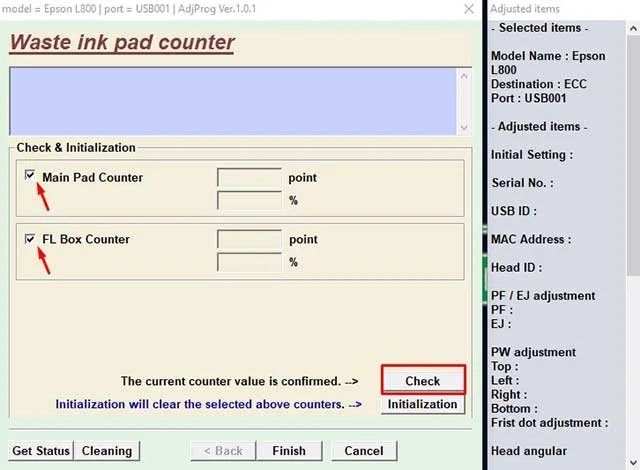Screen dimensions: 640x470
Task: Close the AdjProg window
Action: coord(469,9)
